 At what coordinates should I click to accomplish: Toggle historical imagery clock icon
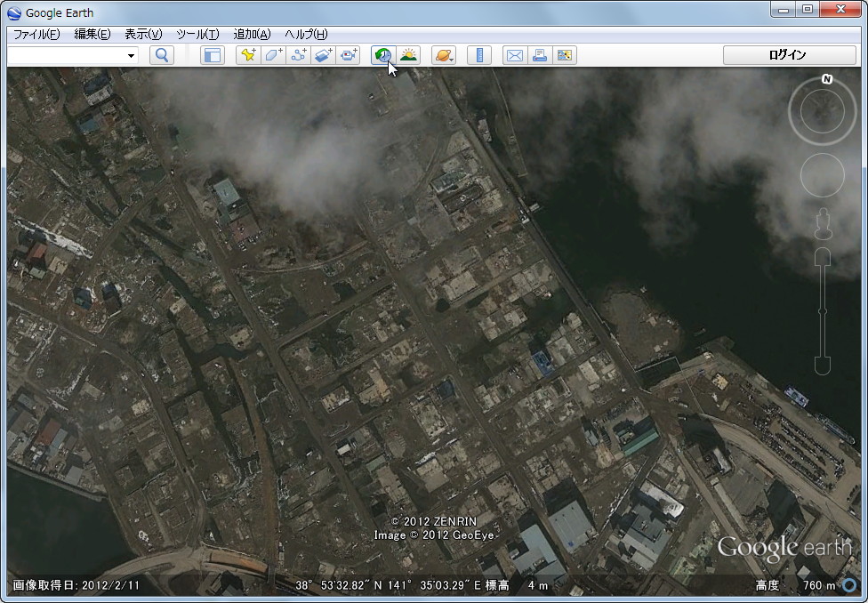point(383,55)
